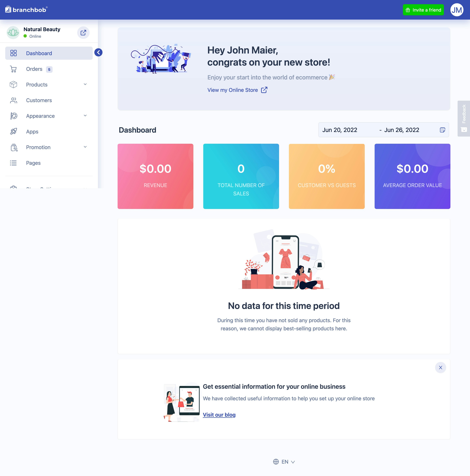Expand the Products submenu chevron
The image size is (470, 476).
click(x=85, y=84)
